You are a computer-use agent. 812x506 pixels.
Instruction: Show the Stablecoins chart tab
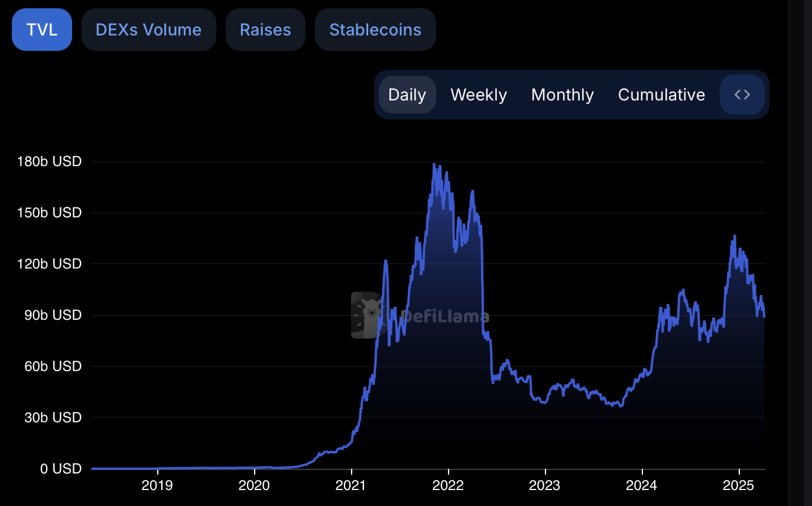[375, 30]
